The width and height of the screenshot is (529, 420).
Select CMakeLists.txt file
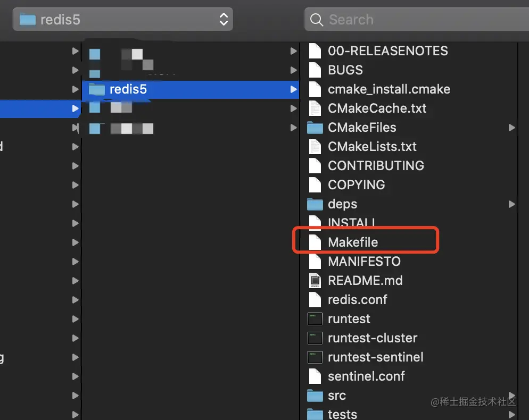pos(372,147)
